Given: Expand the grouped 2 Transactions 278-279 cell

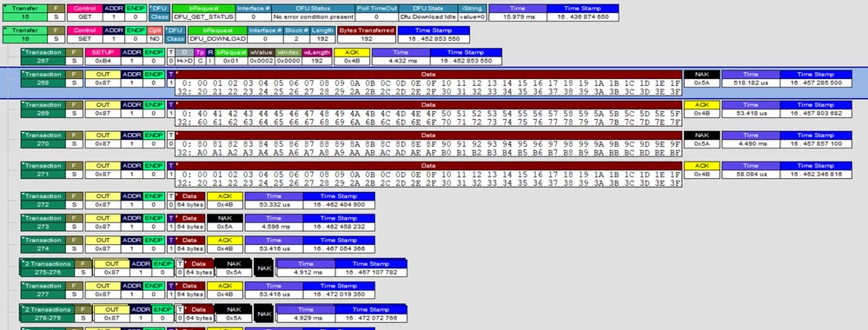Looking at the screenshot, I should 47,313.
